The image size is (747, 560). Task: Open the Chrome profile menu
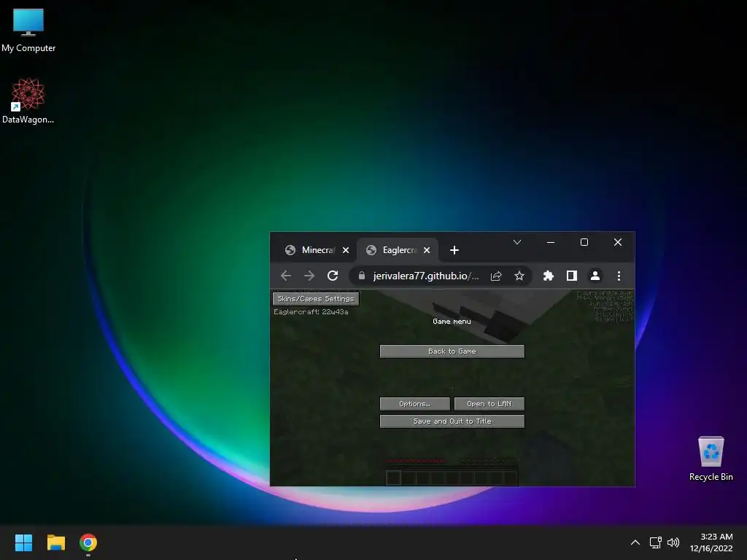click(595, 276)
